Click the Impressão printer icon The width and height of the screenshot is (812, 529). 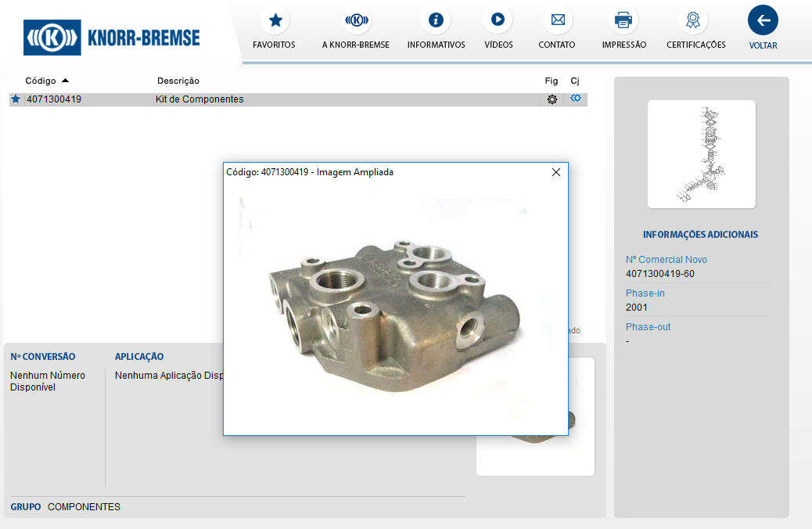[x=623, y=20]
